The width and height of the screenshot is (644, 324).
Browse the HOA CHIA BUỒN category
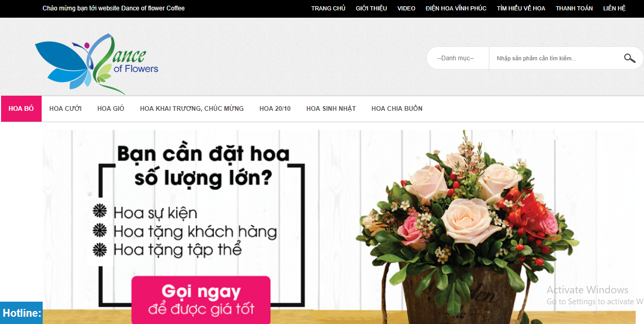(x=397, y=109)
